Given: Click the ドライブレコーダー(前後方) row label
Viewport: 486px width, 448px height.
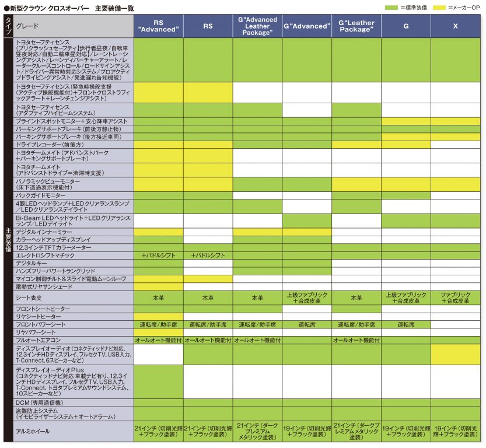Looking at the screenshot, I should coord(73,145).
